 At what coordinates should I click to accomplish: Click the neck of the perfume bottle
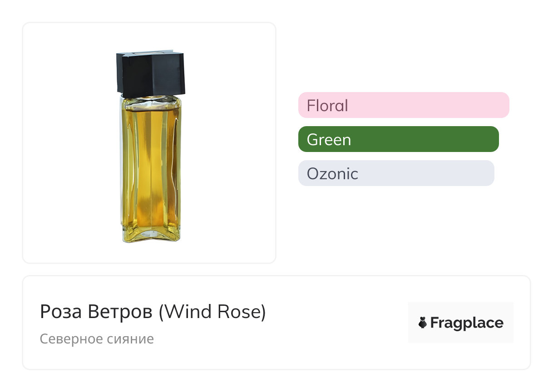point(150,98)
